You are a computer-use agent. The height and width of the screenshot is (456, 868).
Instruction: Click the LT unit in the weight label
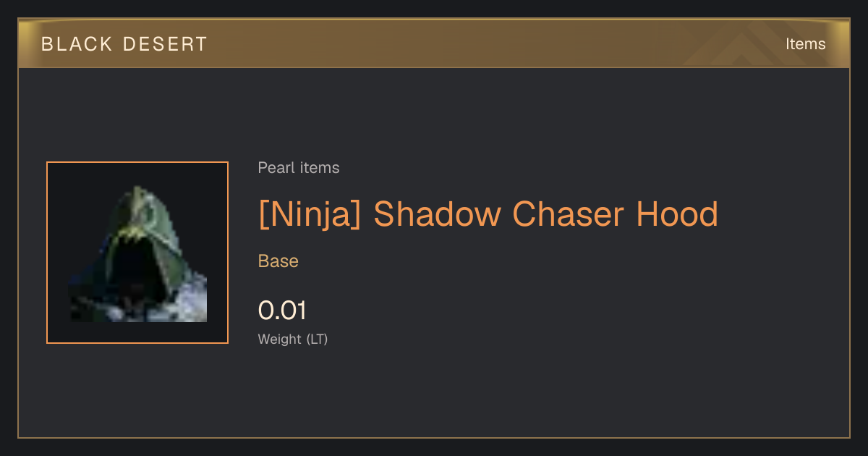point(318,339)
